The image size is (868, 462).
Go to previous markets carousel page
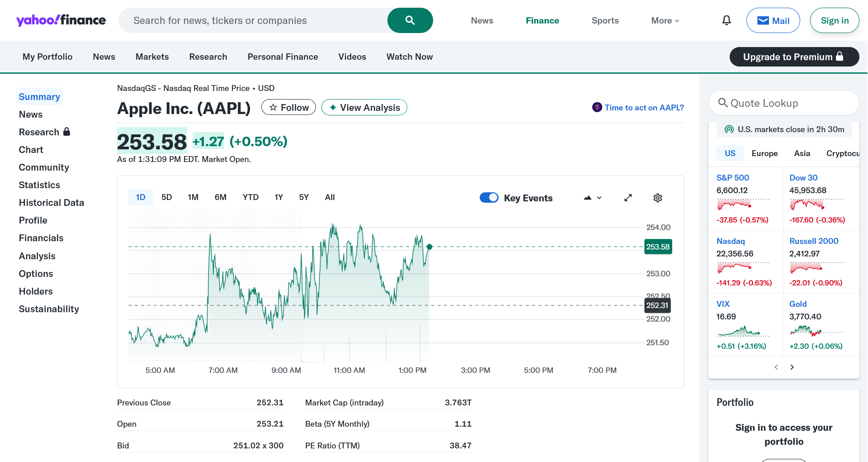(x=776, y=367)
